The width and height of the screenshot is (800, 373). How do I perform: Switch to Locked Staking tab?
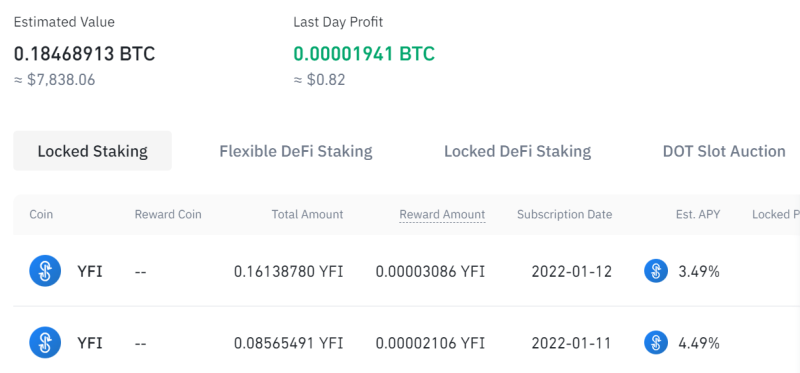pos(92,151)
